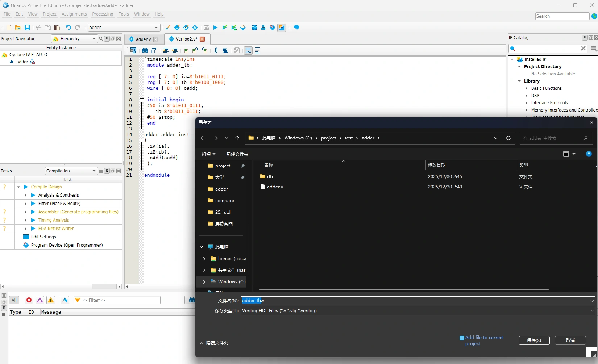This screenshot has width=598, height=364.
Task: Click the 保存(S) save button
Action: (x=534, y=340)
